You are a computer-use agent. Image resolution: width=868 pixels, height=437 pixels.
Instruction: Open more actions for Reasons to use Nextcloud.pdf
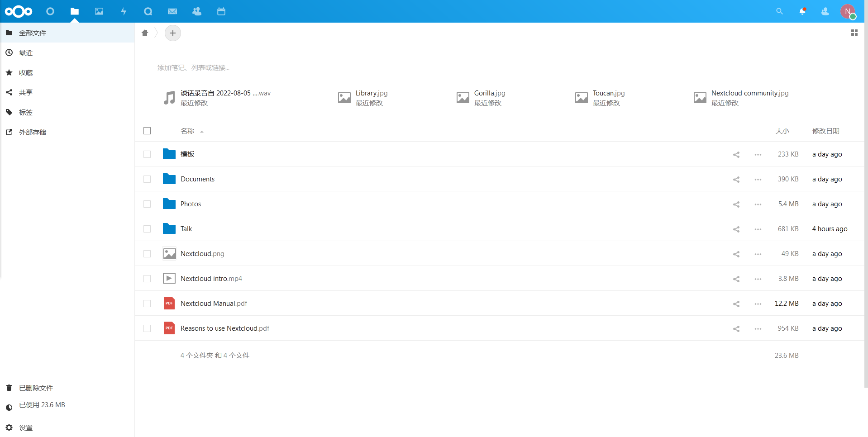click(758, 329)
